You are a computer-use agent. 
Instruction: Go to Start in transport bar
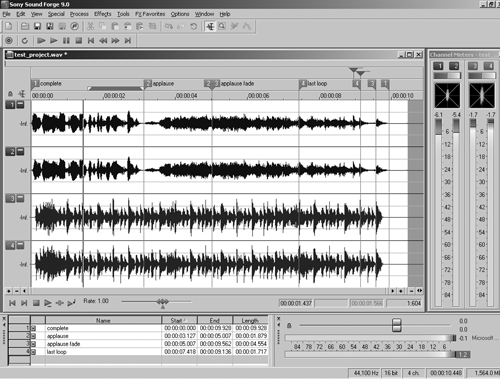91,41
